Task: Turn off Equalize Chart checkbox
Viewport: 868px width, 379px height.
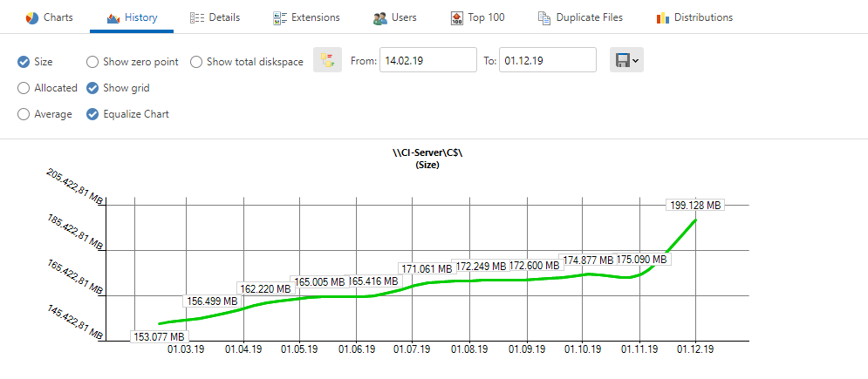Action: pos(92,114)
